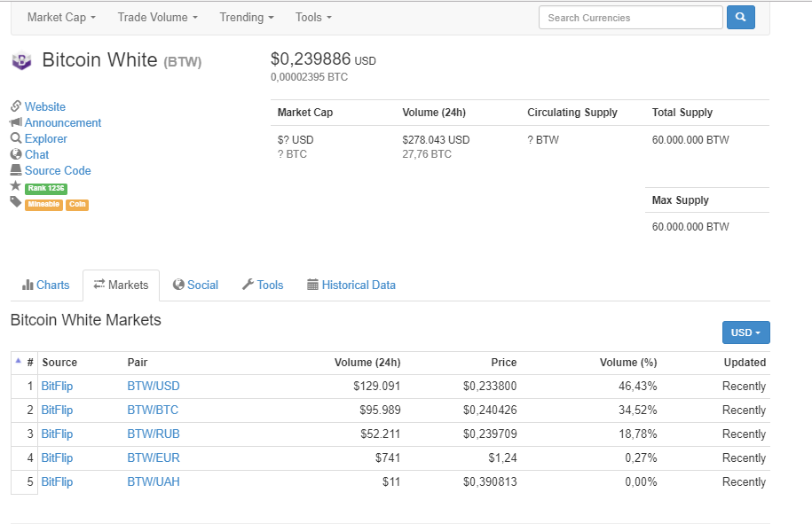Click the magnifying glass search button
This screenshot has width=812, height=524.
click(x=740, y=18)
